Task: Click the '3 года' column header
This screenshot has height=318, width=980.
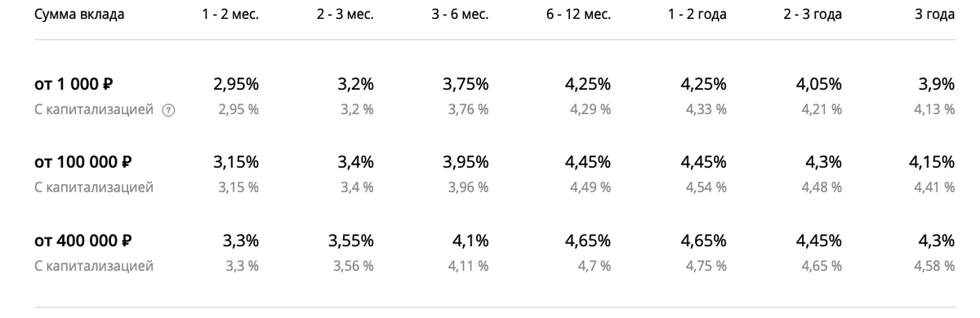Action: pyautogui.click(x=935, y=15)
